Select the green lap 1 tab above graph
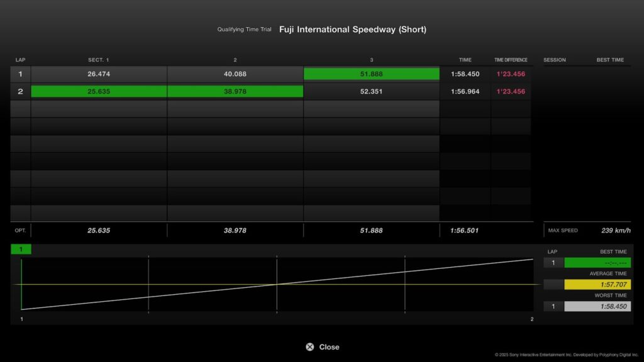The image size is (644, 362). click(21, 250)
